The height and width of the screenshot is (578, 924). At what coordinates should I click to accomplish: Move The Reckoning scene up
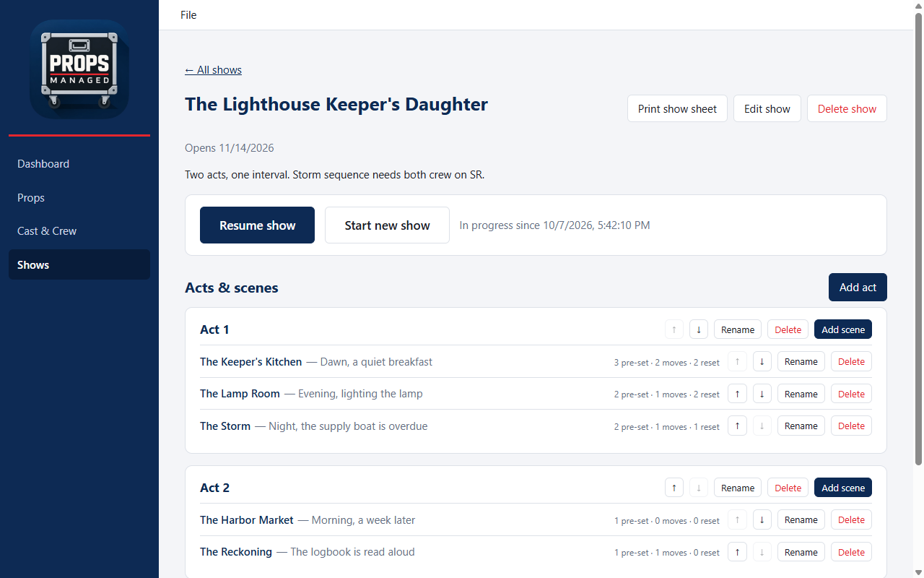(x=737, y=552)
